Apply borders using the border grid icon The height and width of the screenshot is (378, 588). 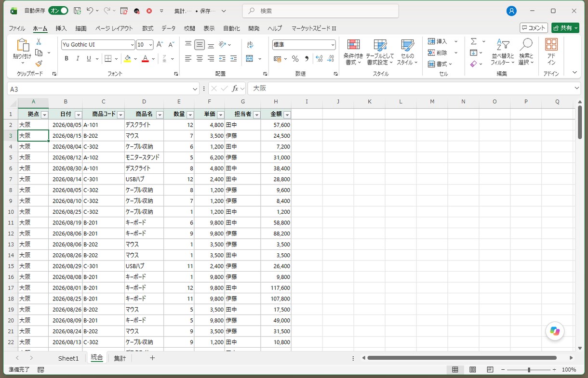108,59
